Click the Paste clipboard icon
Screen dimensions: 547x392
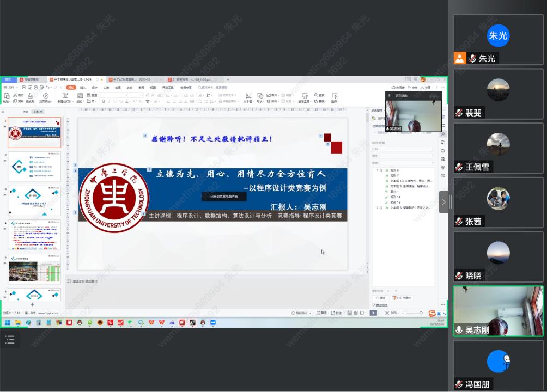click(6, 96)
